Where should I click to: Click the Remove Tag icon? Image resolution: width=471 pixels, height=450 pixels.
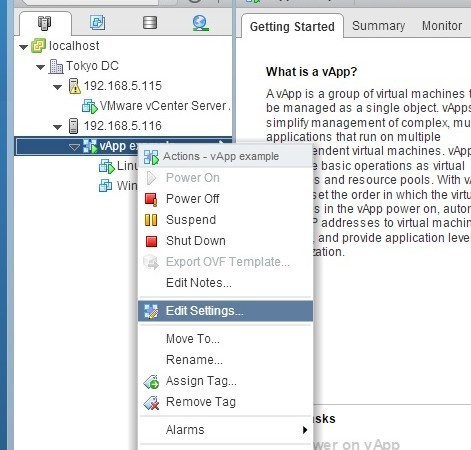click(151, 403)
